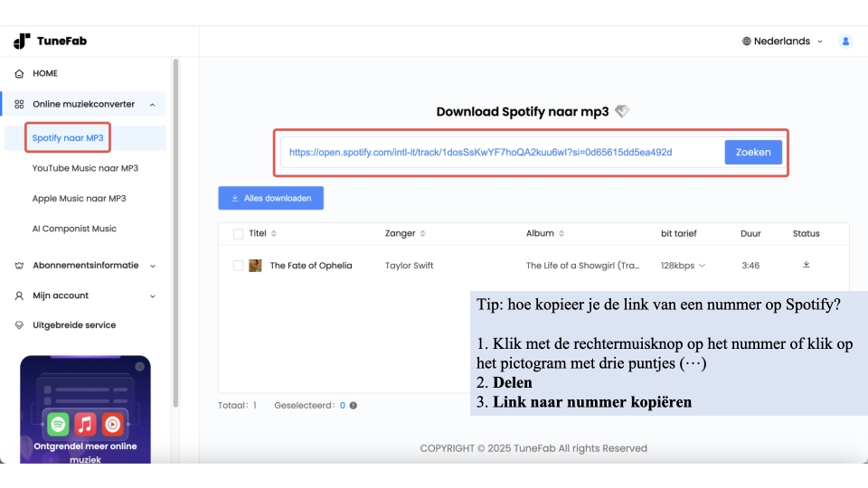Collapse the Online muziekconverter section
Viewport: 868px width, 488px height.
pos(152,105)
